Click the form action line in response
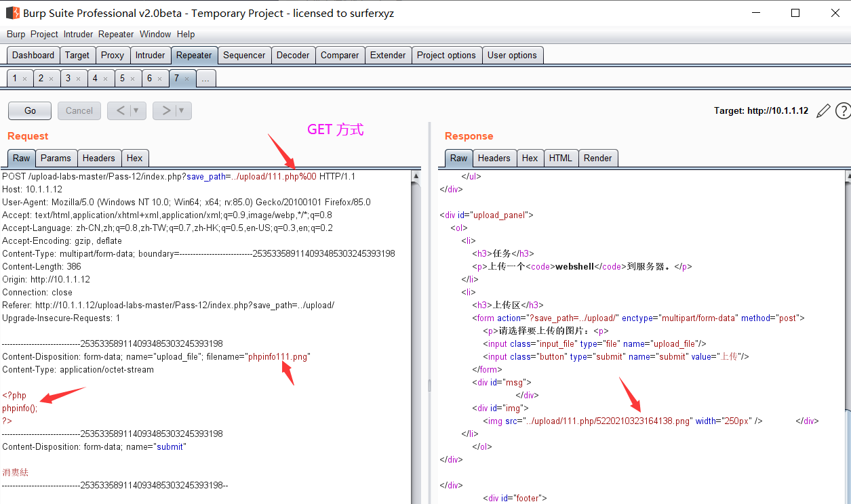 click(638, 318)
